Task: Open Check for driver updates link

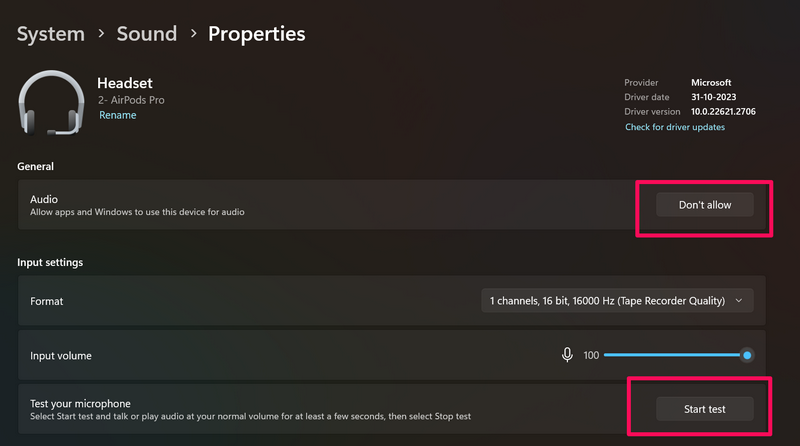Action: pyautogui.click(x=675, y=127)
